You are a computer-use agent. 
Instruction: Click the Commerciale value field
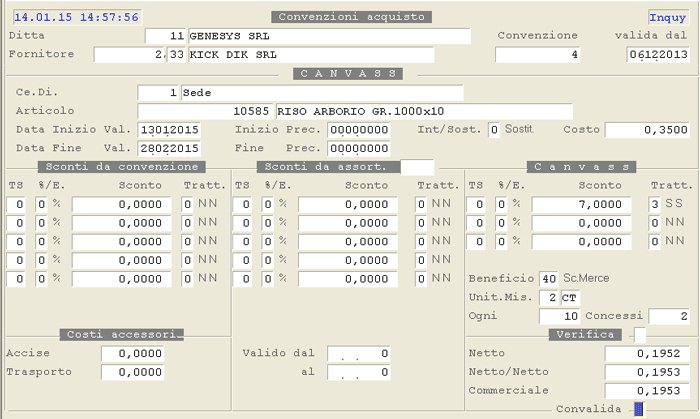(647, 391)
